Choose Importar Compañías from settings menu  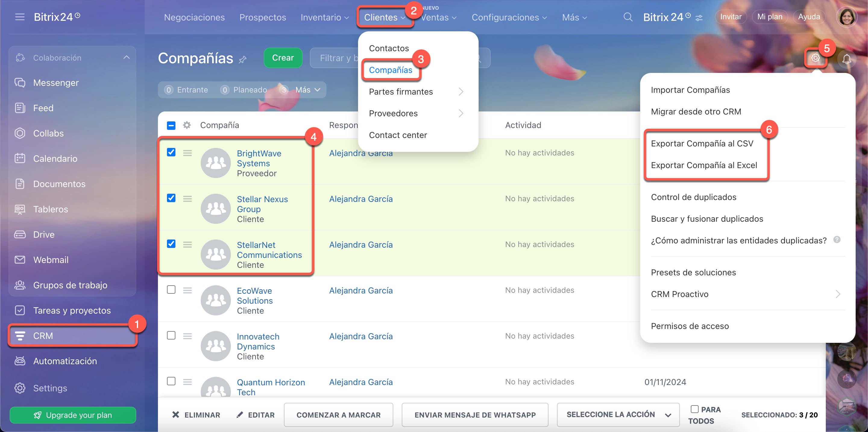coord(690,90)
